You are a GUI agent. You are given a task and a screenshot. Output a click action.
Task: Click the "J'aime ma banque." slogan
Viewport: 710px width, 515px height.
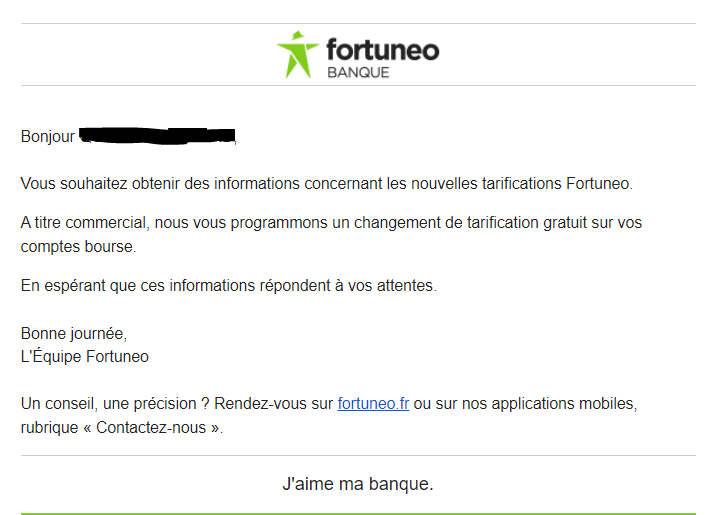point(358,484)
